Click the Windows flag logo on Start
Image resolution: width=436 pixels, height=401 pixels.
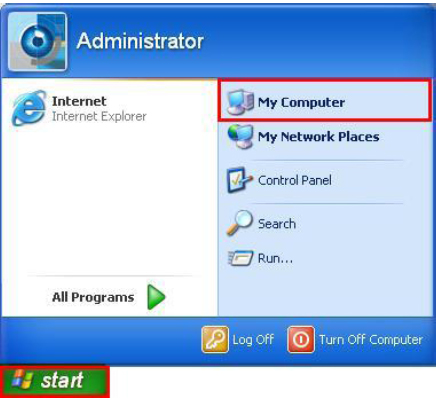tap(22, 381)
